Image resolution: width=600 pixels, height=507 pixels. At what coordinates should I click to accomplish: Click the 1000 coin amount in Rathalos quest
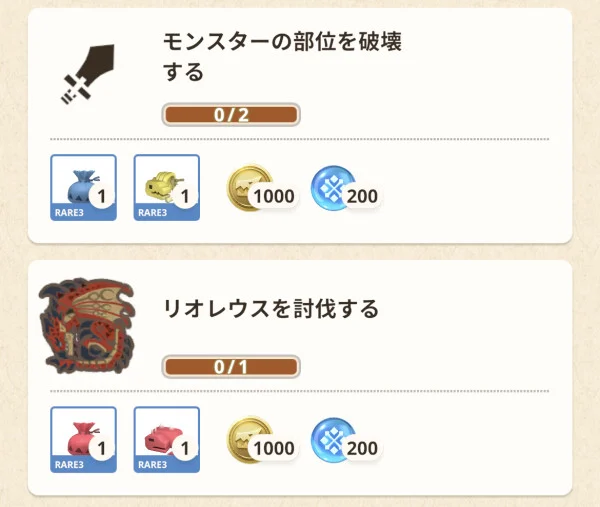point(274,448)
